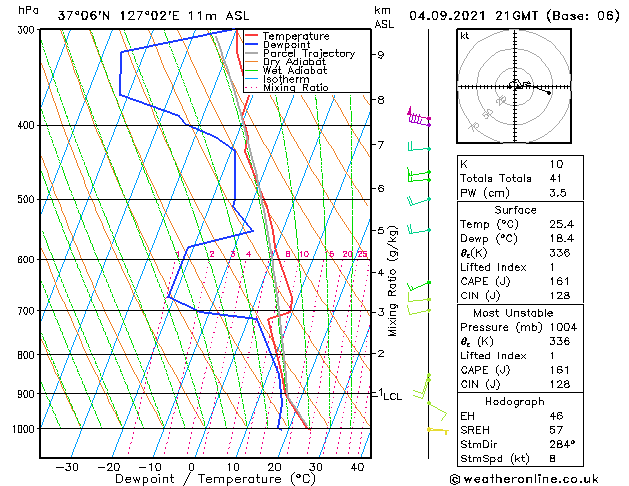Click the Surface Temp value 25.4
This screenshot has height=486, width=629.
562,224
